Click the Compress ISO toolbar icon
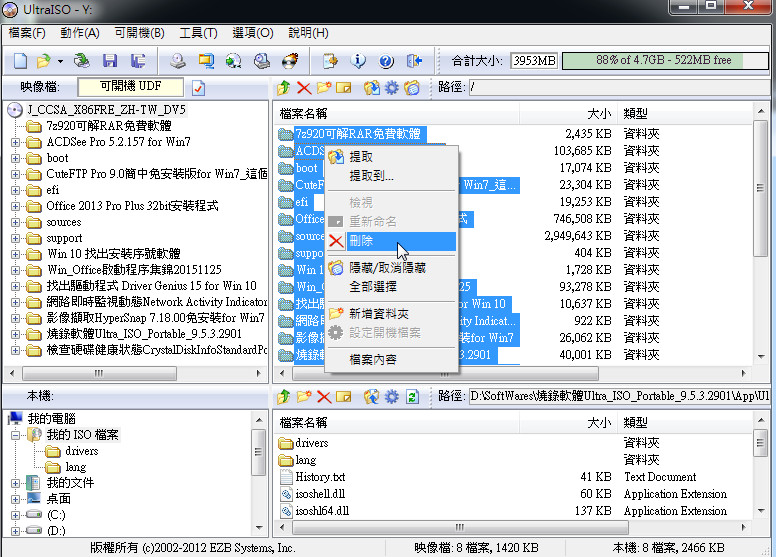Screen dimensions: 776x557 (x=206, y=61)
